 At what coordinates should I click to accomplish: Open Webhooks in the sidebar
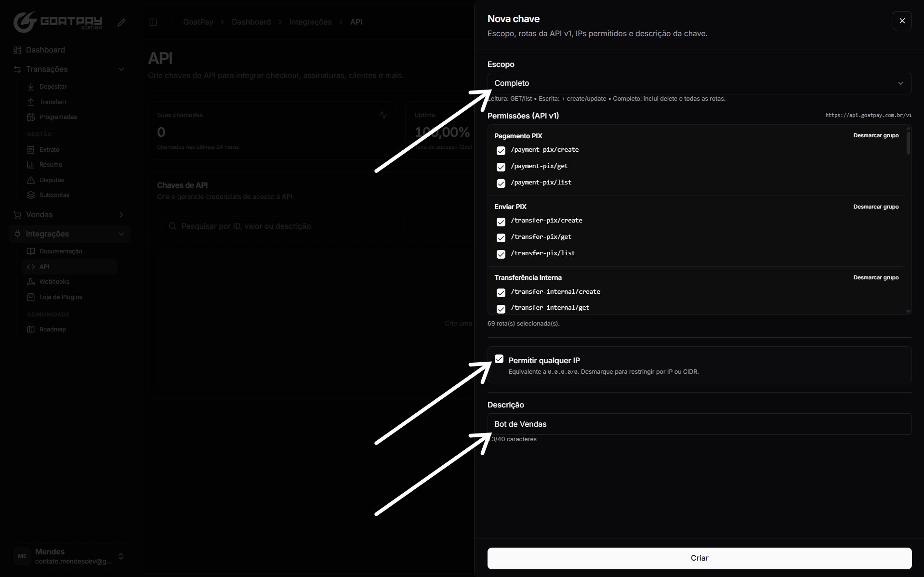(69, 282)
